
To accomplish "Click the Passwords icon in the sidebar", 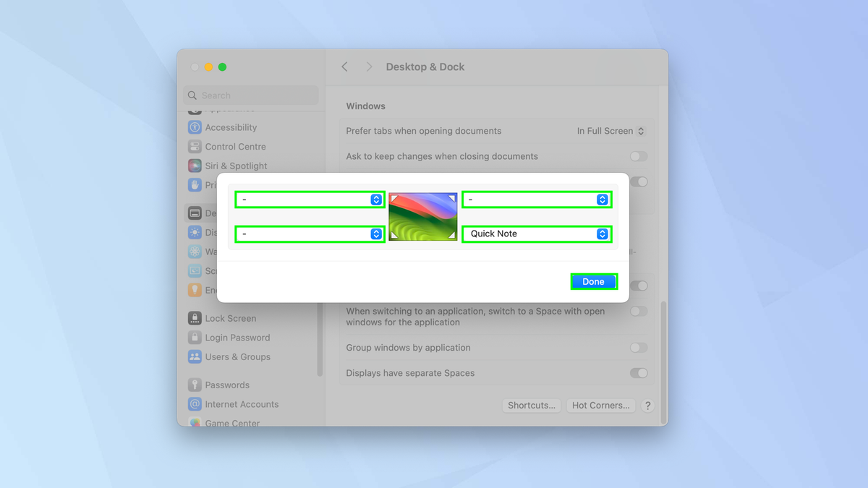I will pyautogui.click(x=195, y=385).
